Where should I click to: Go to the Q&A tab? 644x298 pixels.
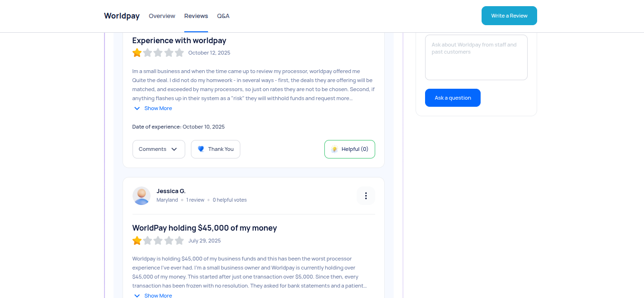pos(223,16)
